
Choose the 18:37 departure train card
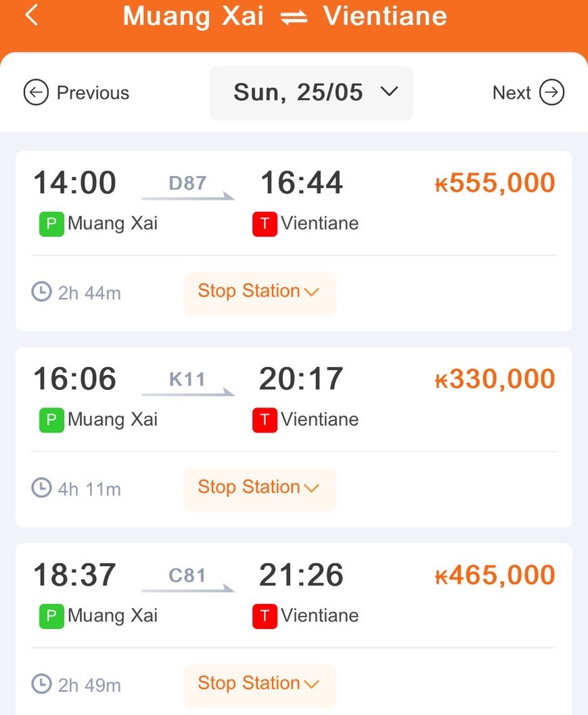(x=294, y=629)
